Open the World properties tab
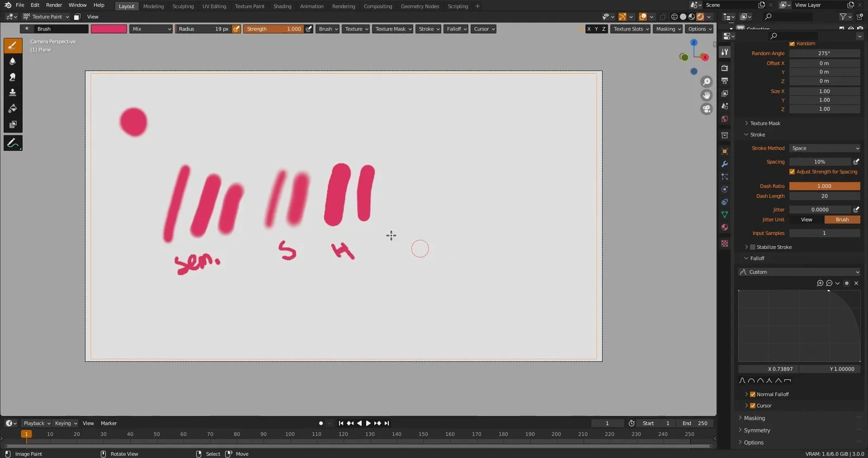868x458 pixels. 725,119
